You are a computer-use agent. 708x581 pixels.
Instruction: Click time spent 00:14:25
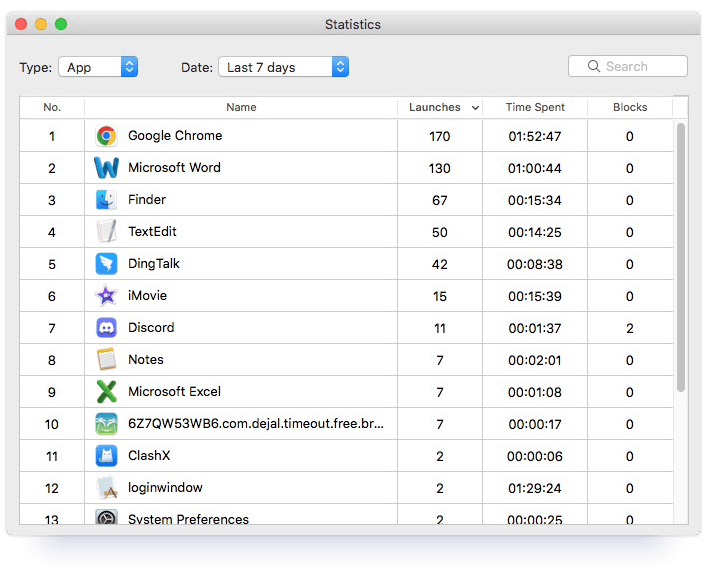point(535,232)
